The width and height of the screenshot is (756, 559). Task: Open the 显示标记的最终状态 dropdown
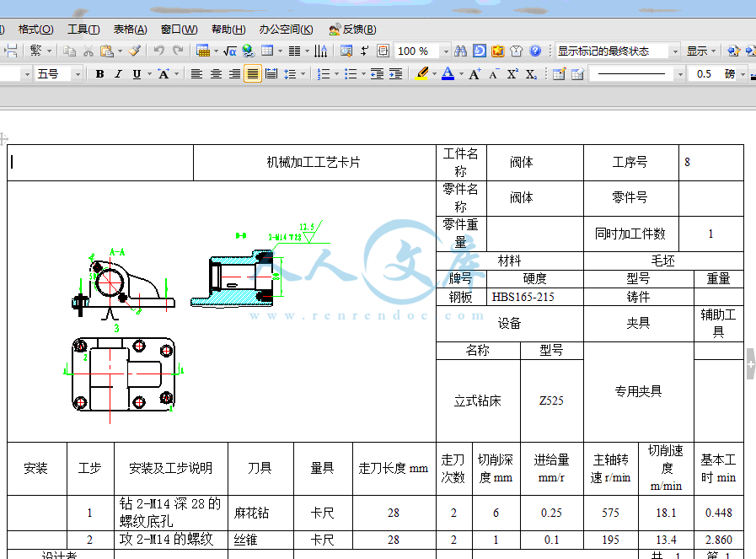675,51
